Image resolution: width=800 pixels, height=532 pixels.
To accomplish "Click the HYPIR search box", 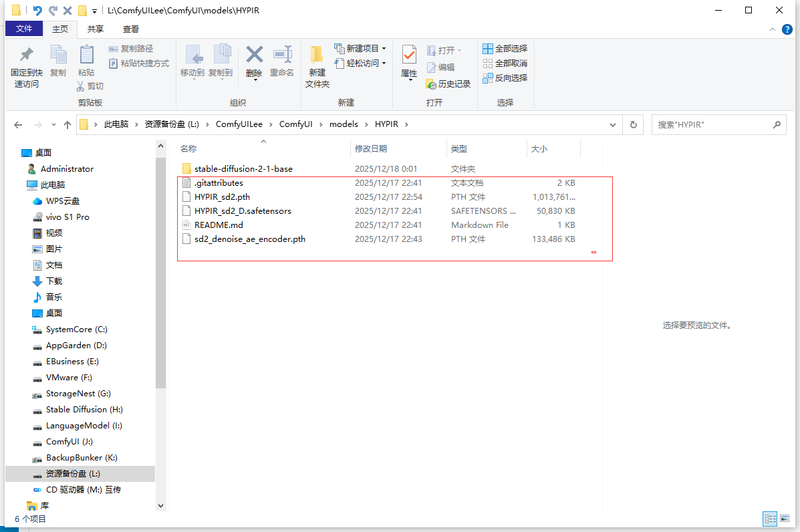I will click(x=710, y=125).
